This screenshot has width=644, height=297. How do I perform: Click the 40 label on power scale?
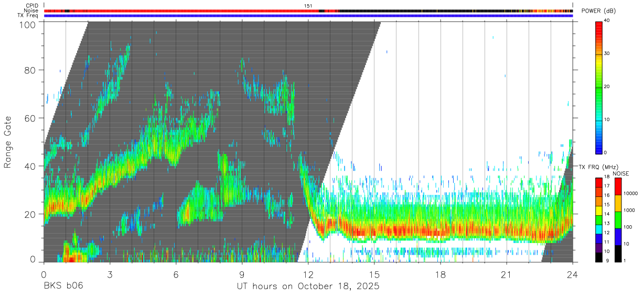pyautogui.click(x=607, y=20)
